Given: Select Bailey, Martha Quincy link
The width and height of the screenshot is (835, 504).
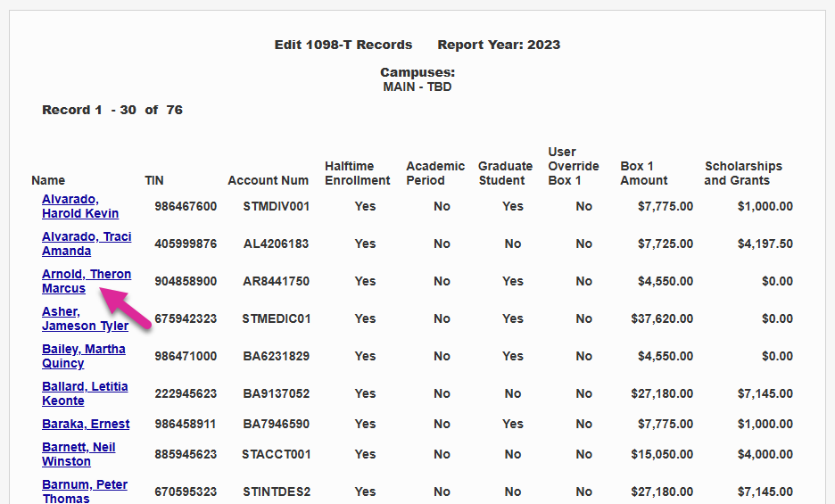Looking at the screenshot, I should [x=83, y=356].
